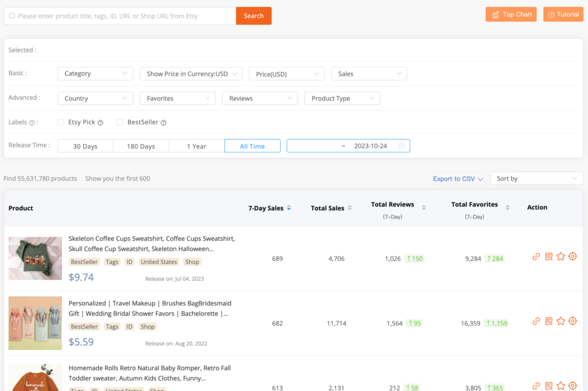Image resolution: width=588 pixels, height=391 pixels.
Task: Check the BestSeller label checkbox
Action: coord(120,122)
